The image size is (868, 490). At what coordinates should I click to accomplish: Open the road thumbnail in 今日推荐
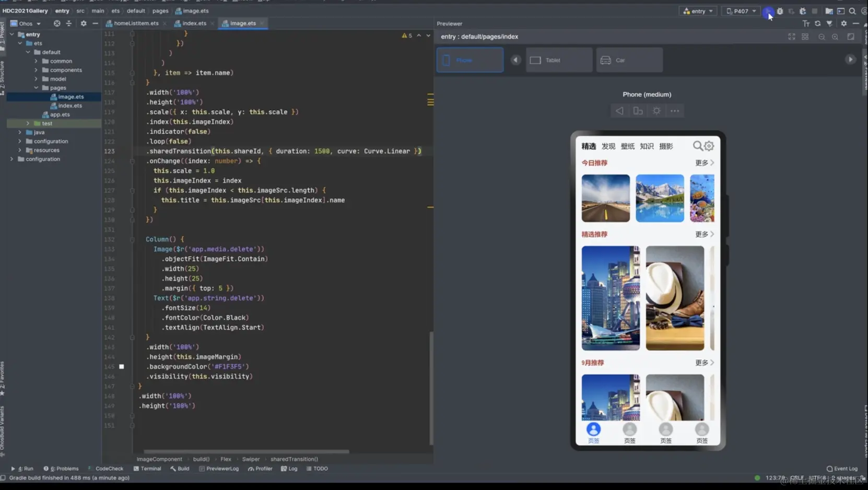point(606,198)
